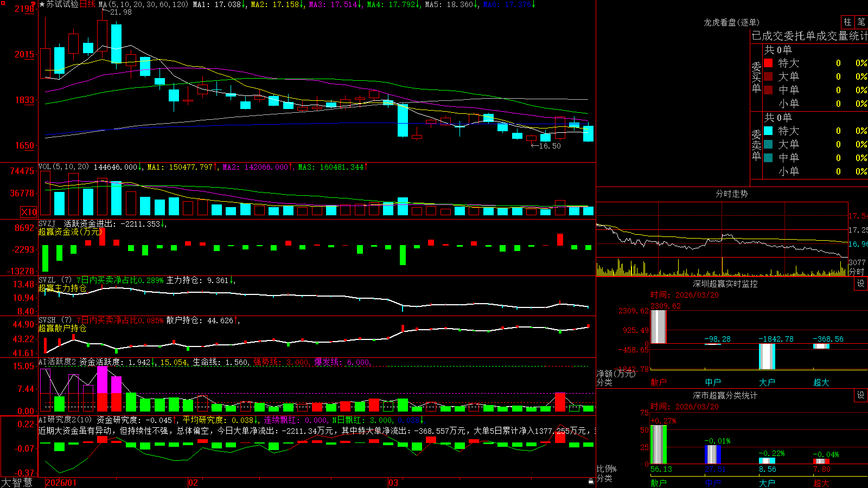Viewport: 868px width, 488px height.
Task: Open 设 settings for 深市超赢分类统计
Action: pos(861,395)
